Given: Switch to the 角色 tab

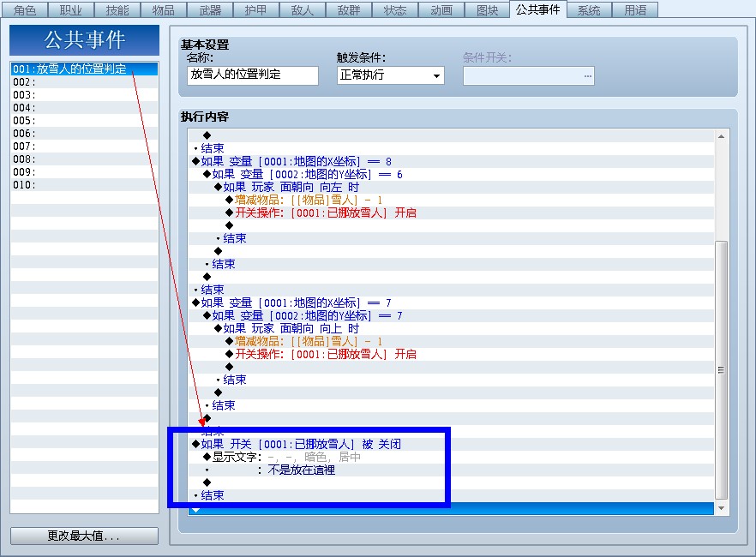Looking at the screenshot, I should (25, 10).
